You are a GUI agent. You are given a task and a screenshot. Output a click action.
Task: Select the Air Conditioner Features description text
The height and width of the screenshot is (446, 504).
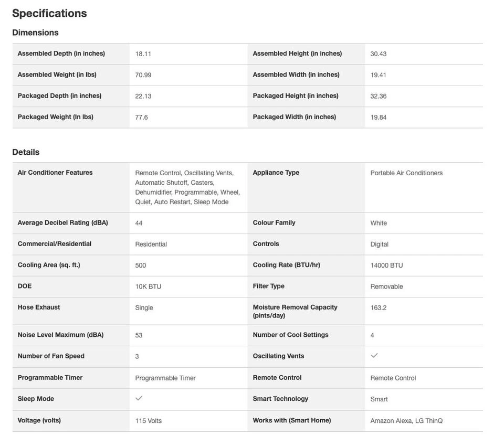pos(187,187)
